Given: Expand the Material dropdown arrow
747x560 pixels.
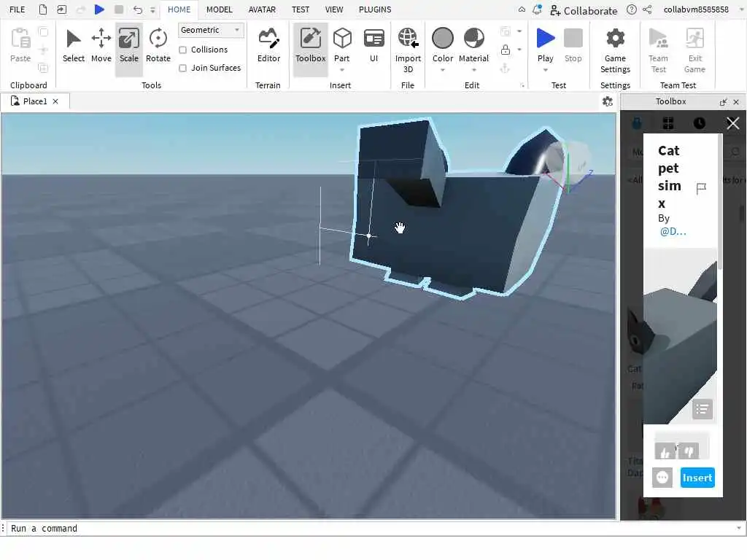Looking at the screenshot, I should pos(473,70).
